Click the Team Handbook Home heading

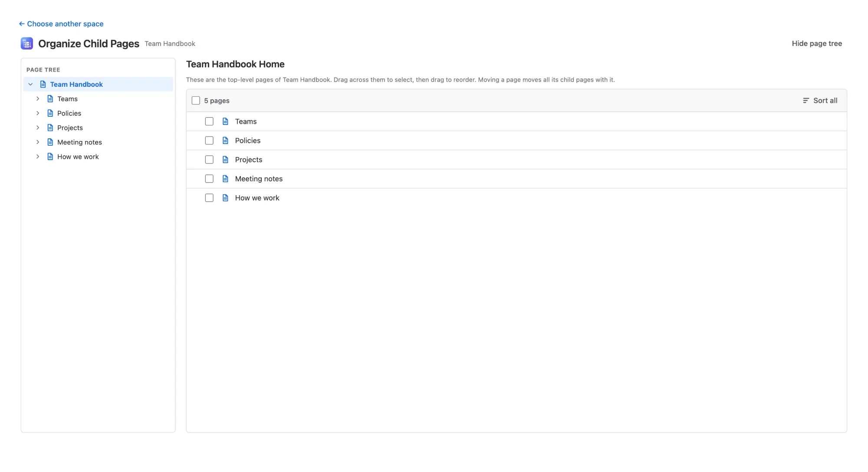(x=235, y=64)
